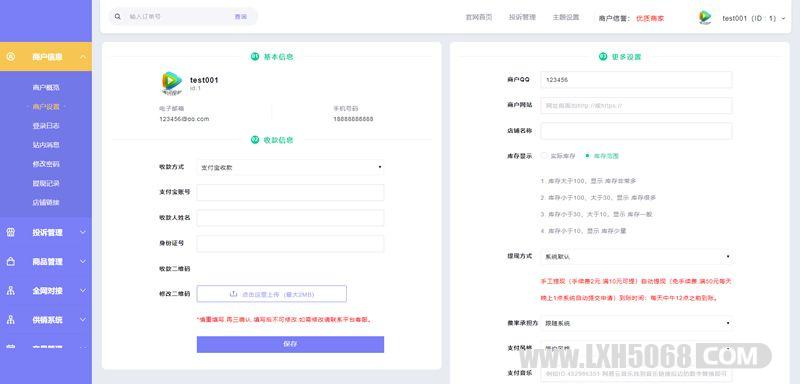This screenshot has width=800, height=384.
Task: Expand the 供销系统 sidebar section
Action: (x=83, y=320)
